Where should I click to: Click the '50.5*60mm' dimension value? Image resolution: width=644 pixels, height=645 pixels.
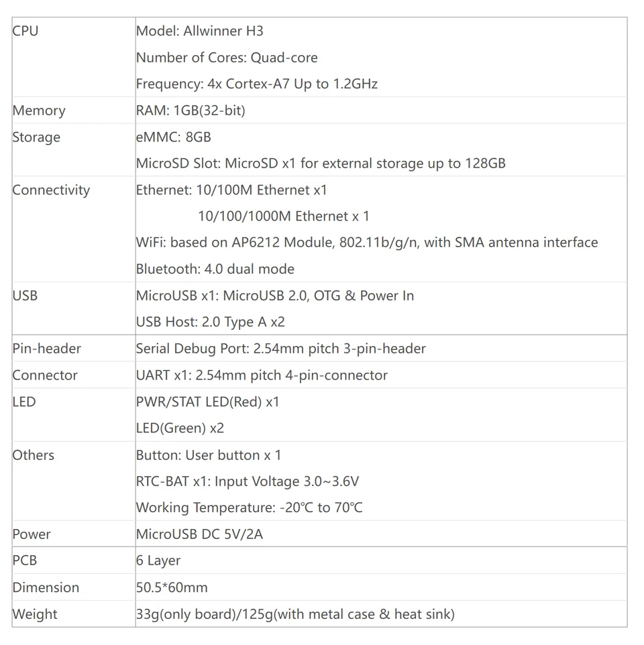[x=172, y=588]
